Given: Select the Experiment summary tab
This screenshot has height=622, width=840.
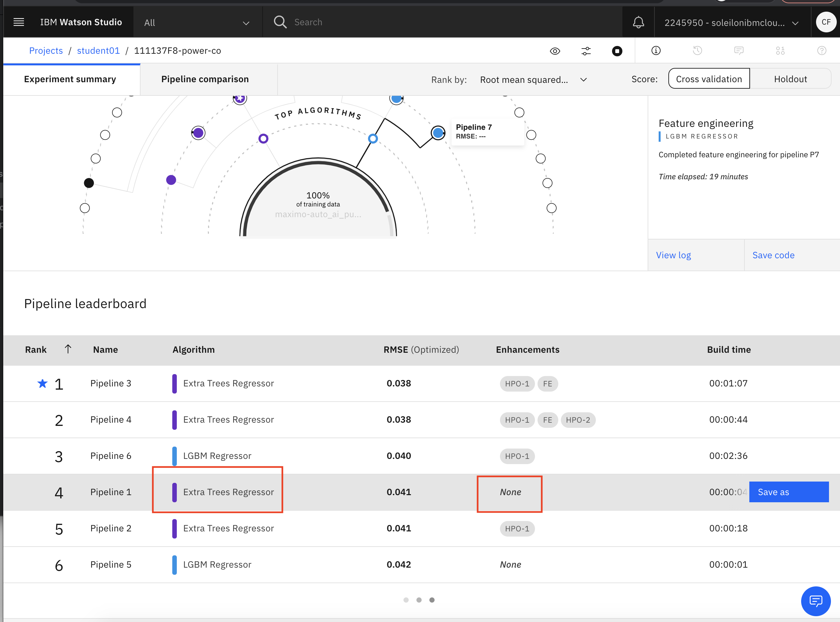Looking at the screenshot, I should [70, 79].
